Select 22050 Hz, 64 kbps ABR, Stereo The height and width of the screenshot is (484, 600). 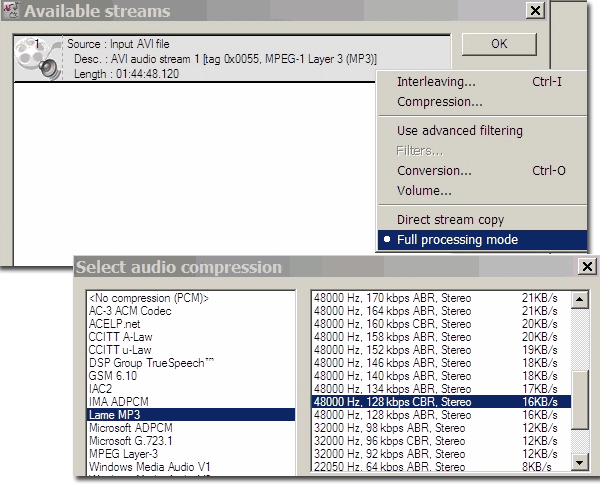(441, 467)
